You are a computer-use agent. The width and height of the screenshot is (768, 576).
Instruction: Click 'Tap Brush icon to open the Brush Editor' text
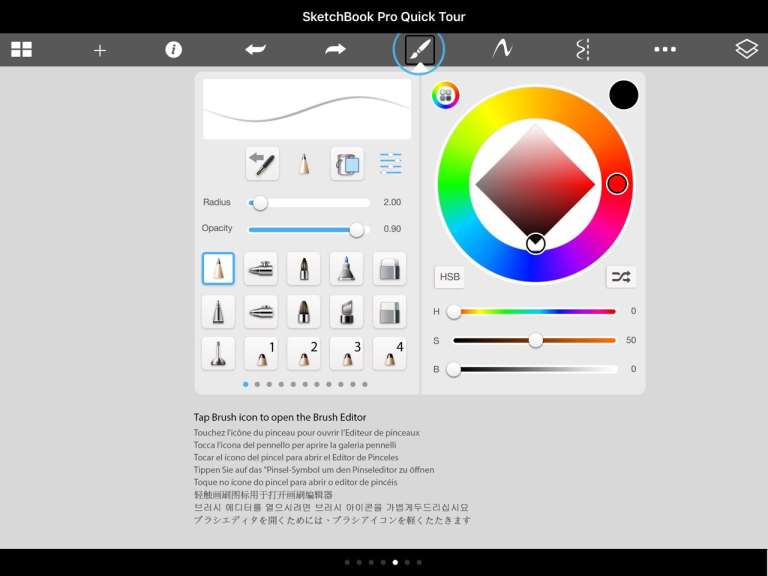(x=280, y=417)
